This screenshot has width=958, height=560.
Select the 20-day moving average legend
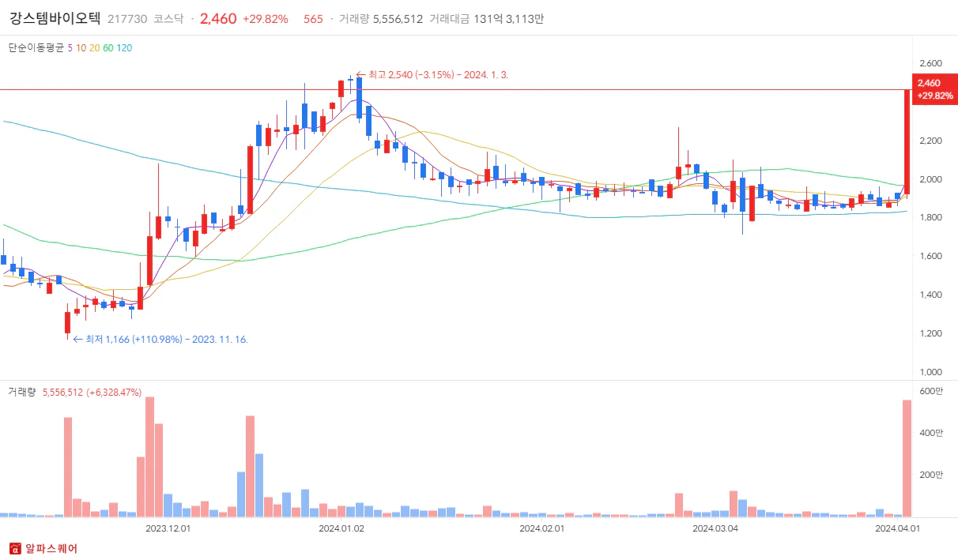[x=94, y=48]
